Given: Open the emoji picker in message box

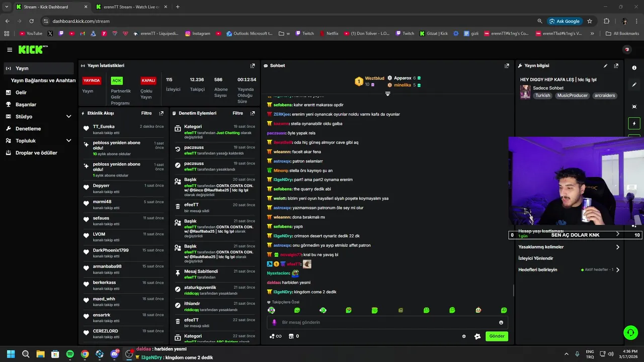Looking at the screenshot, I should click(501, 322).
